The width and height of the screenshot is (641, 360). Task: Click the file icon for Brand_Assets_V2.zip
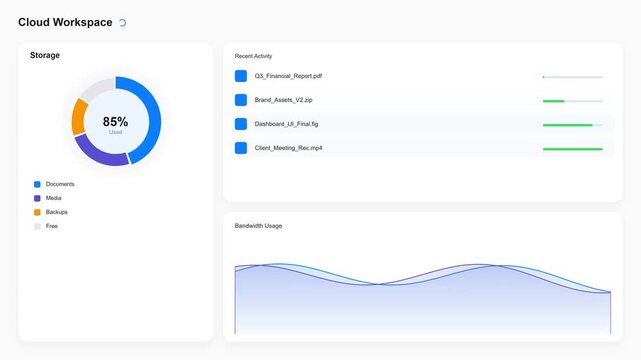pyautogui.click(x=241, y=100)
